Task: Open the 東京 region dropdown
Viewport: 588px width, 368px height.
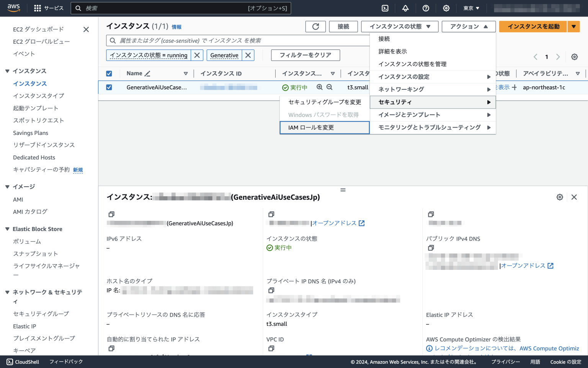Action: point(471,8)
